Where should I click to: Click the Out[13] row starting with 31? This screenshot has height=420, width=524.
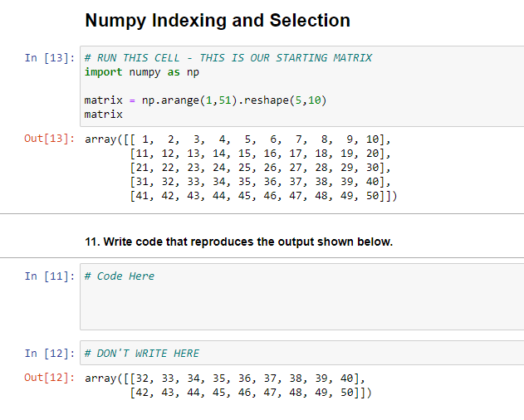click(x=260, y=182)
